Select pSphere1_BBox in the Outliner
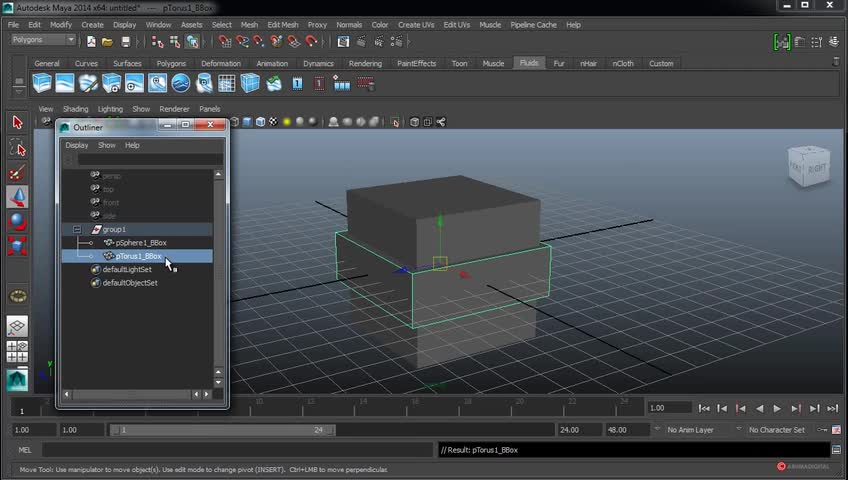The image size is (848, 480). coord(141,242)
